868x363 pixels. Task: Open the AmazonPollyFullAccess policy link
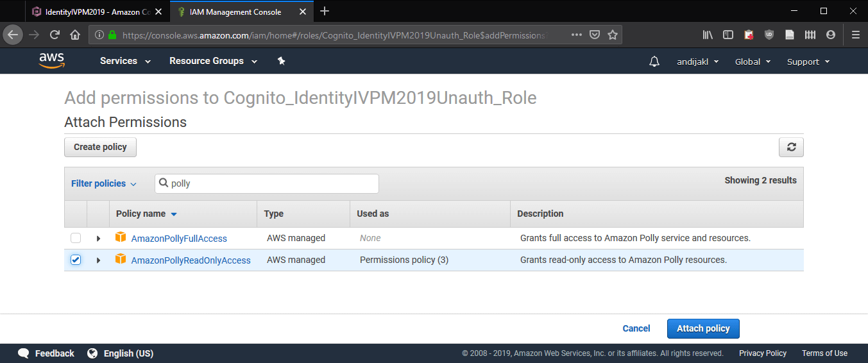[179, 239]
